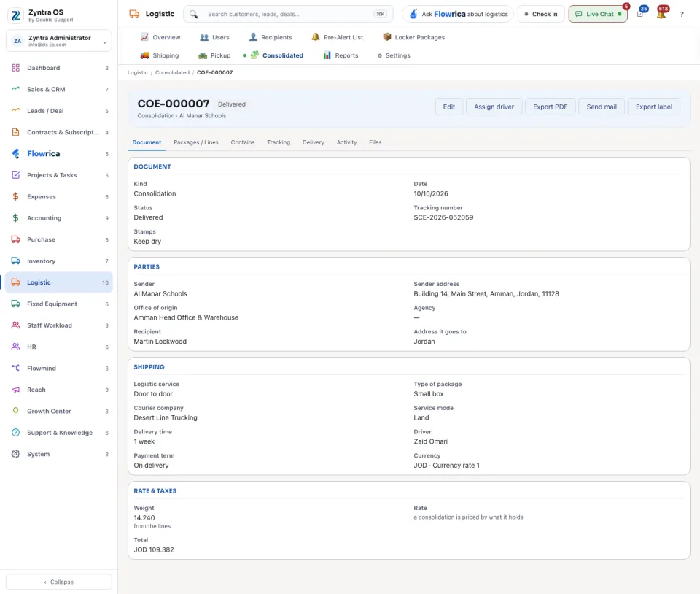The width and height of the screenshot is (700, 594).
Task: Switch to the Tracking tab
Action: tap(279, 142)
